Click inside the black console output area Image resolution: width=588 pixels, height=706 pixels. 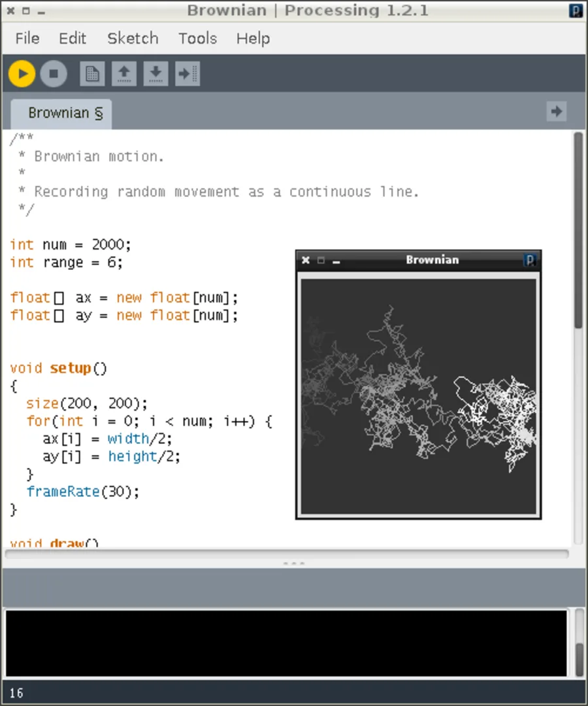pyautogui.click(x=286, y=643)
